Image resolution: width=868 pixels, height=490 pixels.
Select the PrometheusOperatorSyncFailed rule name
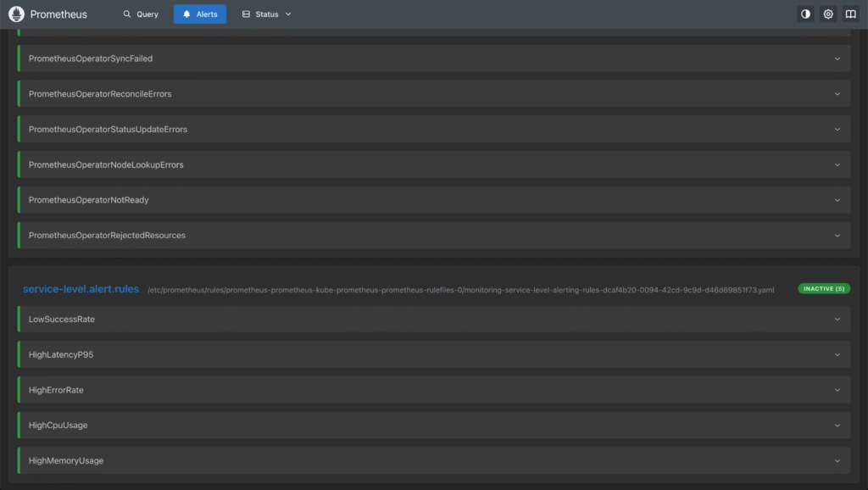(x=90, y=58)
